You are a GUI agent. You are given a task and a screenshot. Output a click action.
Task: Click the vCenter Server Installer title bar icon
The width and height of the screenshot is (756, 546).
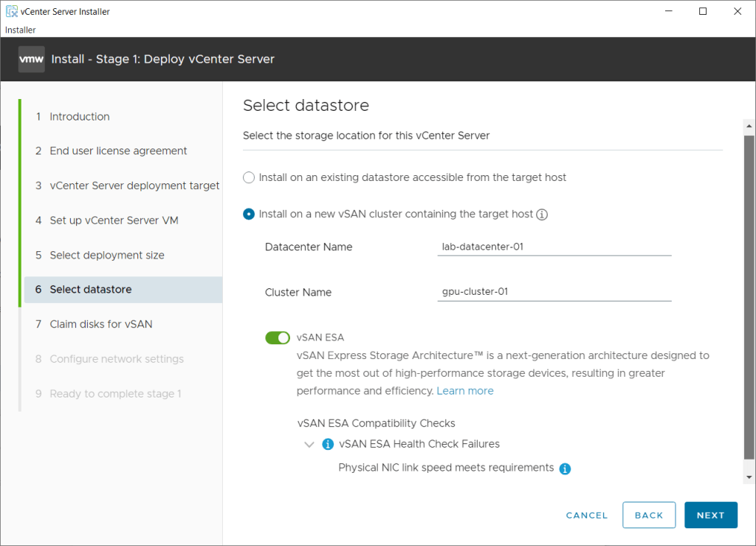click(x=12, y=12)
